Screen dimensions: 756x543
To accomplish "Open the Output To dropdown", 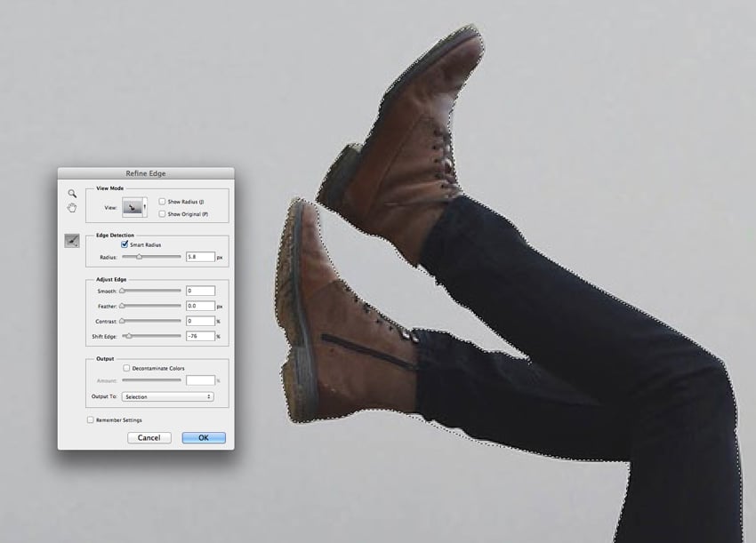I will [168, 396].
